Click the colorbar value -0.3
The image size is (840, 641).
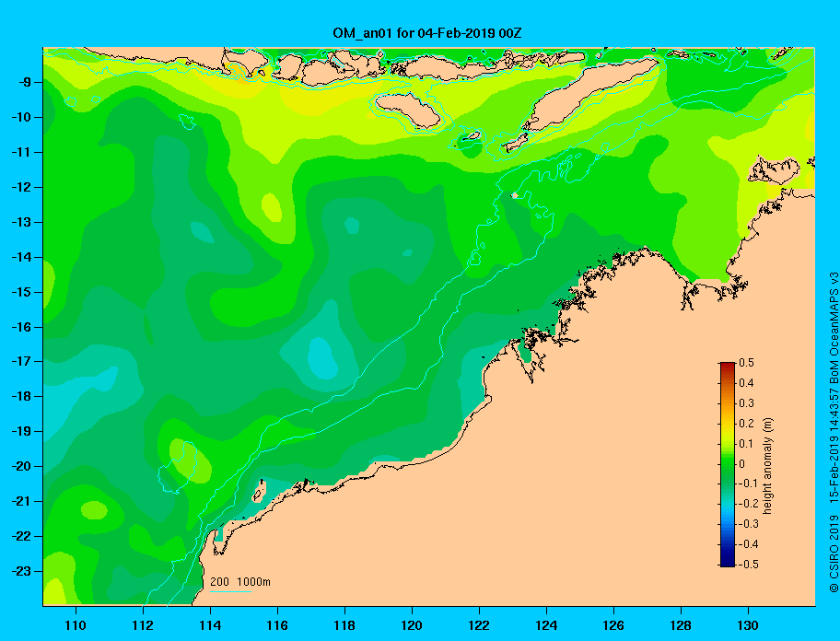point(748,524)
